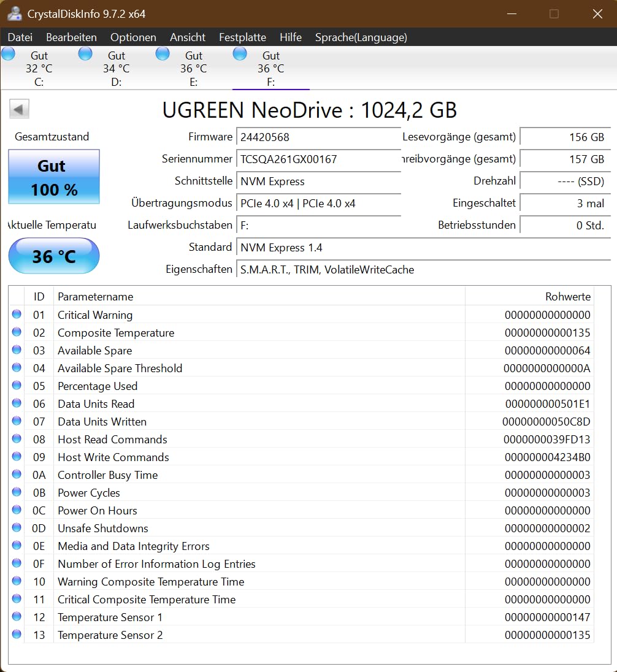Click the Laufwerksbuchstaben field F:
This screenshot has width=617, height=672.
[x=318, y=226]
